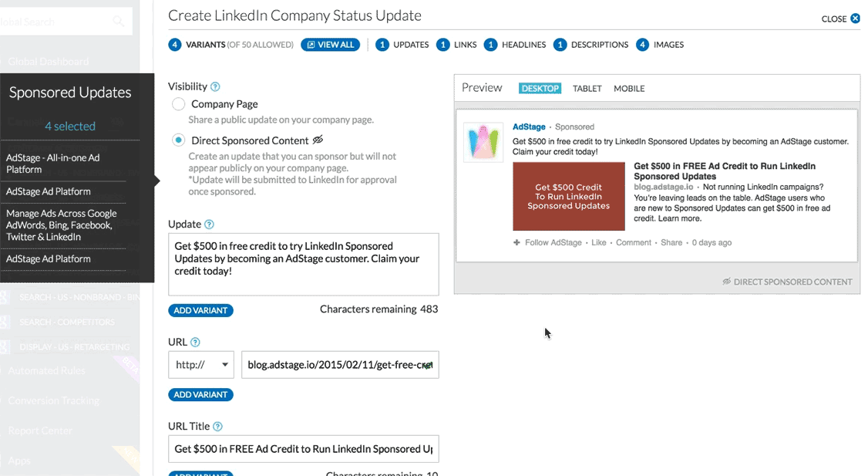Viewport: 868px width, 476px height.
Task: Open the http:// protocol dropdown
Action: [200, 365]
